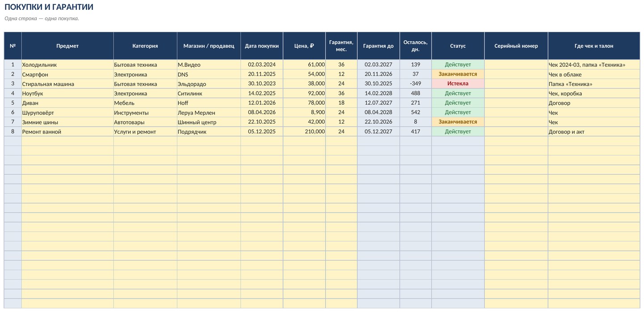Click days remaining '139'

[x=415, y=64]
